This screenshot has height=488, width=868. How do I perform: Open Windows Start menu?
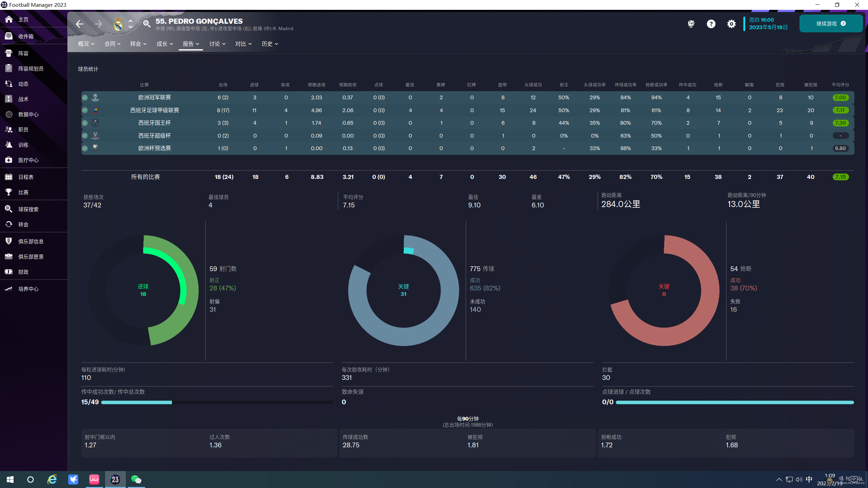coord(10,480)
